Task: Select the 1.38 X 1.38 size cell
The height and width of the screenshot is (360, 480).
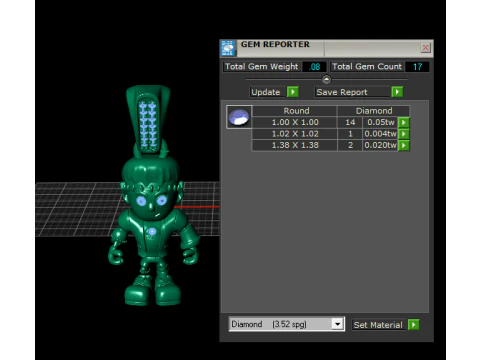Action: 295,145
